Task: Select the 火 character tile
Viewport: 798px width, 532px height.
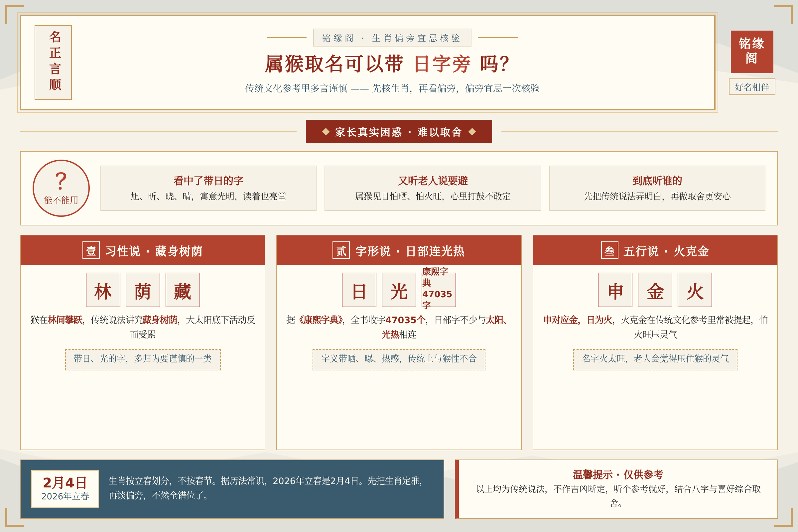Action: [695, 290]
